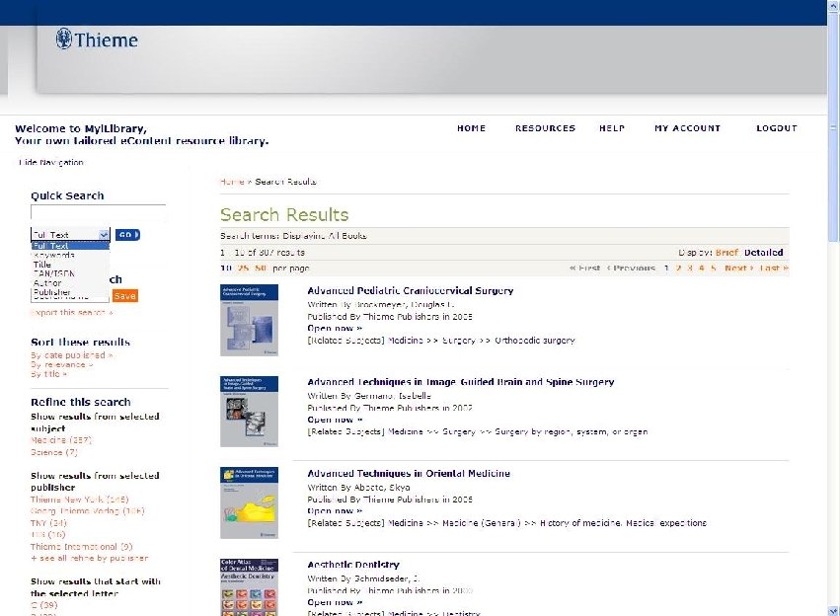Open the search type dropdown arrow
Viewport: 840px width, 616px height.
tap(104, 235)
